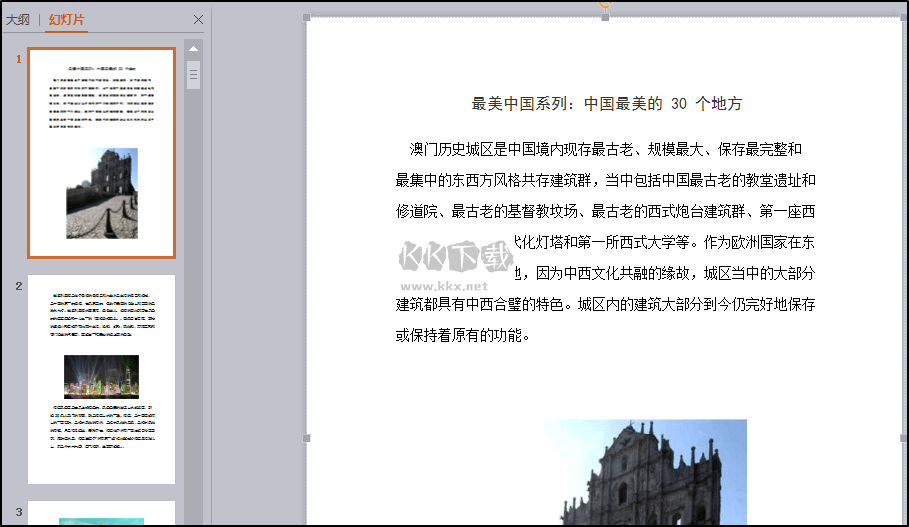Click the rotation handle above the text box
Screen dimensions: 909x527
tap(605, 4)
